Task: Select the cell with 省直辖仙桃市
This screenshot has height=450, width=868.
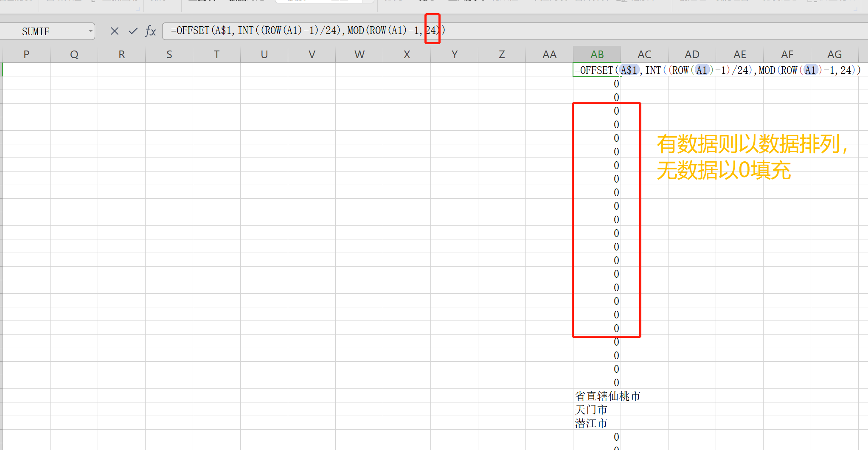Action: (x=597, y=396)
